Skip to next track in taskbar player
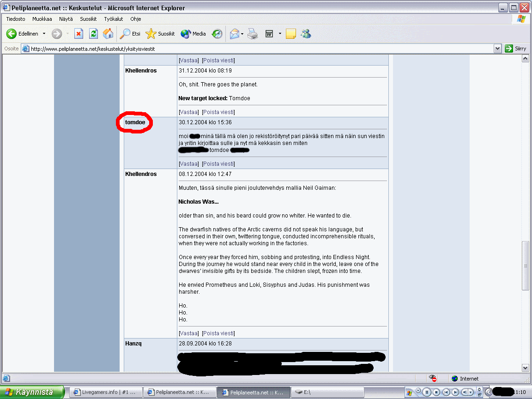Viewport: 532px width, 399px height. point(455,392)
